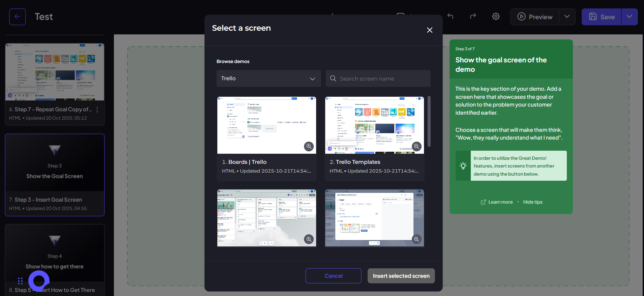Image resolution: width=644 pixels, height=296 pixels.
Task: Click Hide tips link
Action: (533, 202)
